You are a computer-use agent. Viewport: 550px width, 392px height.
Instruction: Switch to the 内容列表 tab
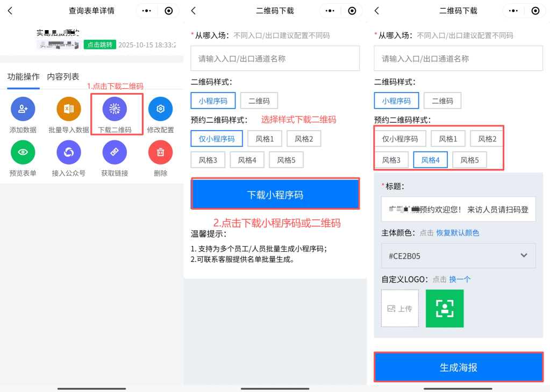click(63, 77)
